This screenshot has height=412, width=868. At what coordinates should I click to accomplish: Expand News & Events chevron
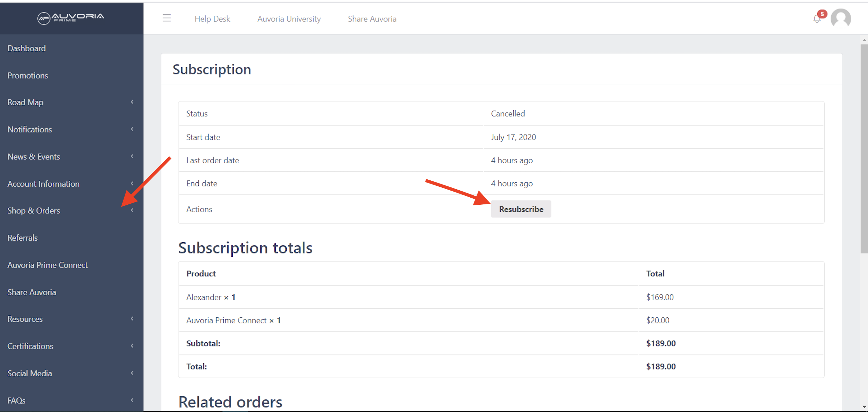(x=132, y=156)
